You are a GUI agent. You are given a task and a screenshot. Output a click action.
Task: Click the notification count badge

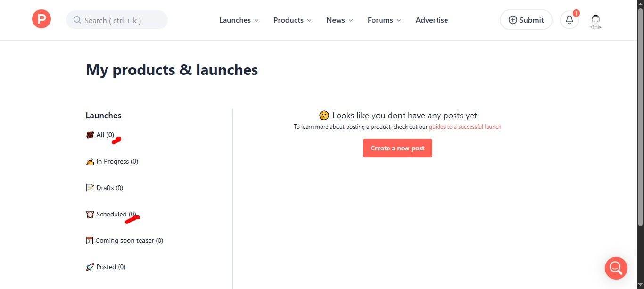576,13
